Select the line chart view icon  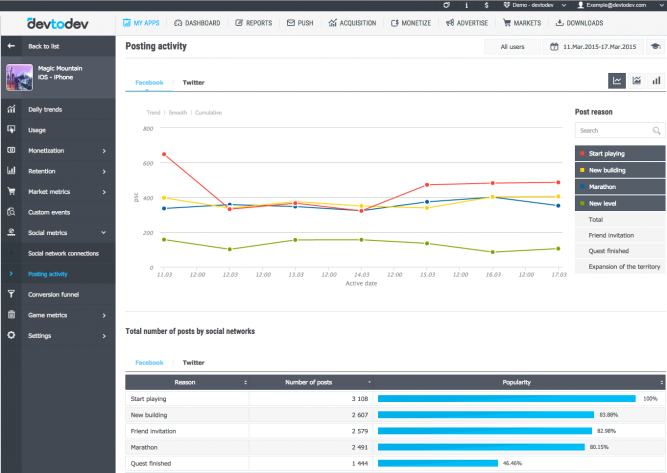pyautogui.click(x=618, y=80)
